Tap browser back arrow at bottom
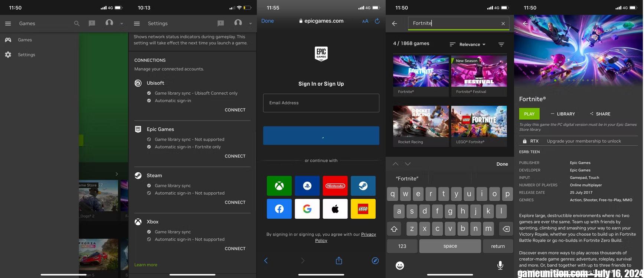 pyautogui.click(x=266, y=261)
